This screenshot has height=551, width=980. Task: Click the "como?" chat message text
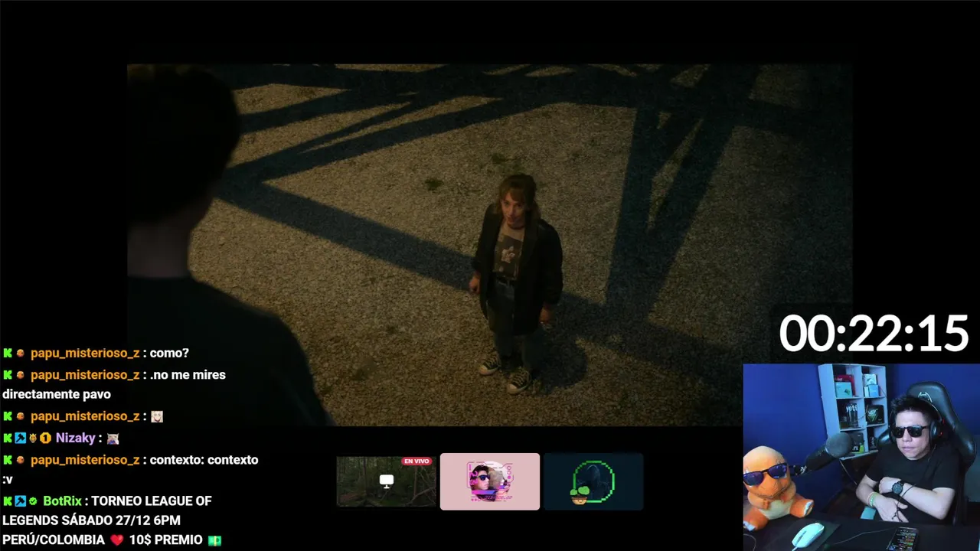point(169,354)
